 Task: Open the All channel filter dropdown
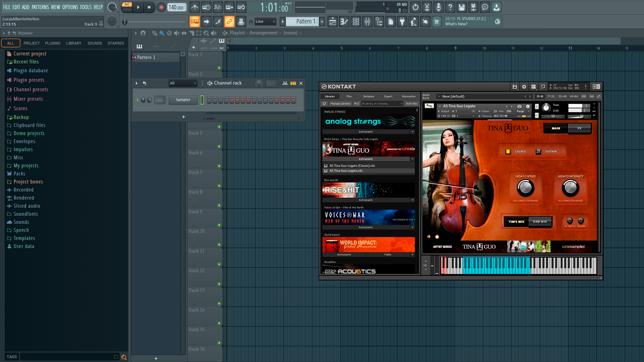coord(182,83)
